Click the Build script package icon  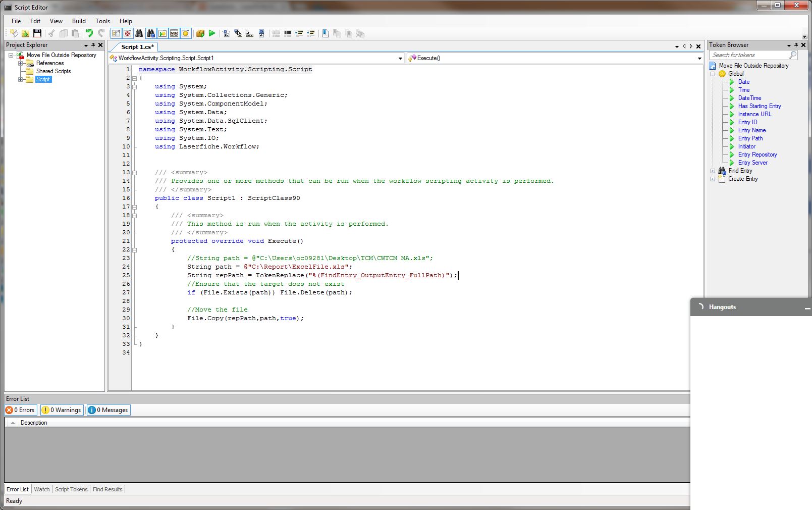tap(200, 33)
